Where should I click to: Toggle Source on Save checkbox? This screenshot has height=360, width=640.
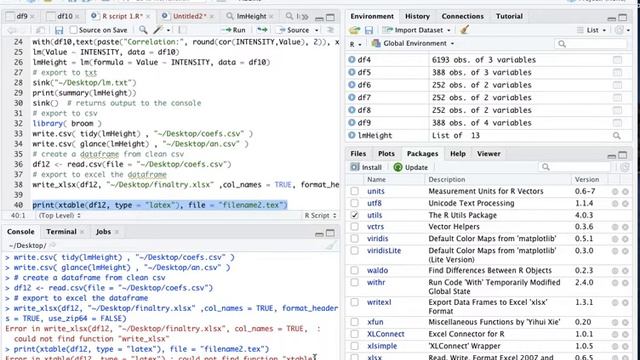[x=73, y=30]
